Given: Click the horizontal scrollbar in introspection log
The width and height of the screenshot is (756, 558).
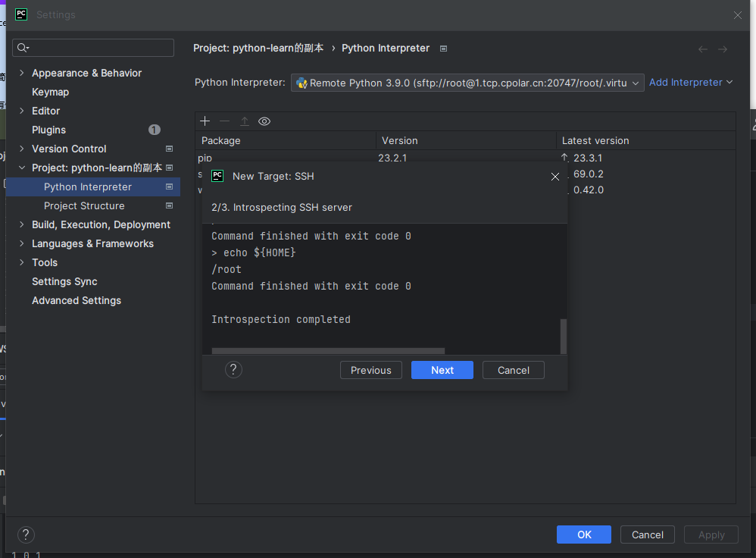Looking at the screenshot, I should click(x=328, y=351).
